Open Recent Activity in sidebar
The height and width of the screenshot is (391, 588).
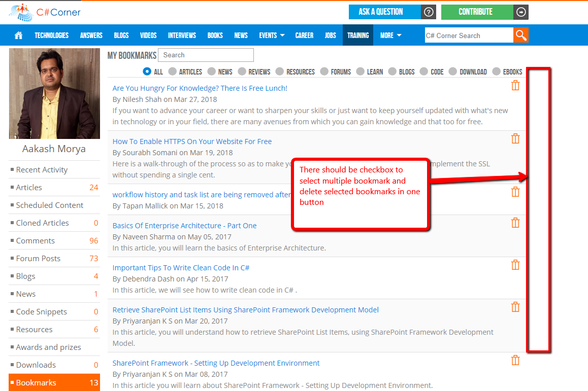click(x=54, y=170)
